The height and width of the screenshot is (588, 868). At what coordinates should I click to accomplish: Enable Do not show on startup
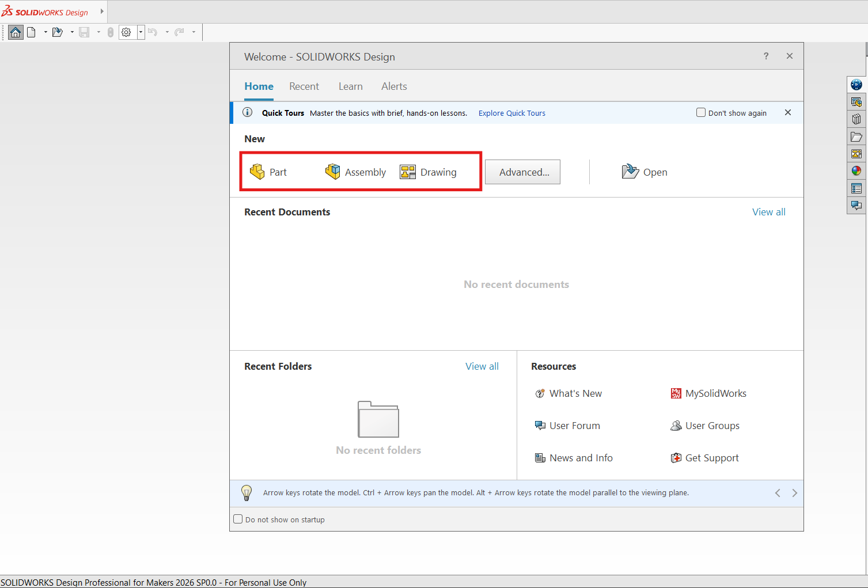pyautogui.click(x=238, y=519)
